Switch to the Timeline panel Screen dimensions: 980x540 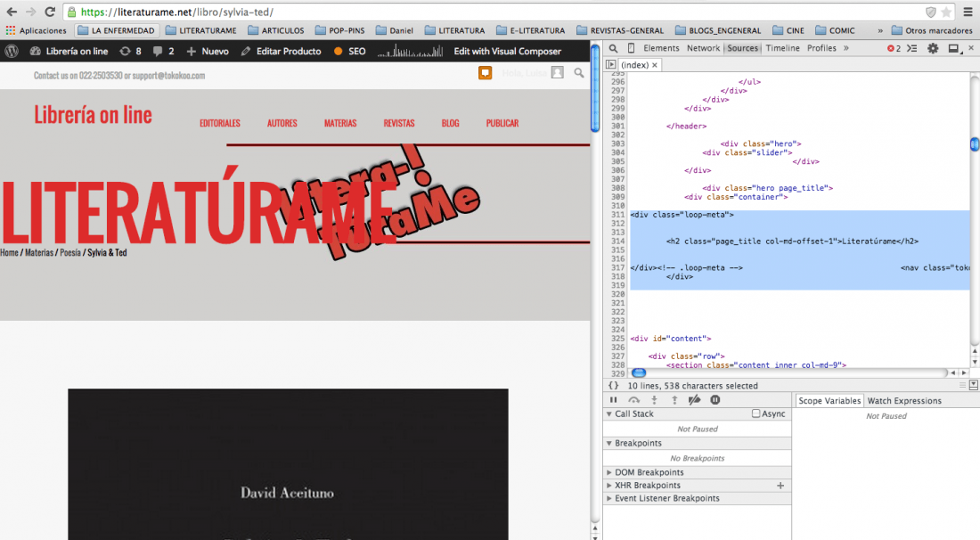coord(782,48)
